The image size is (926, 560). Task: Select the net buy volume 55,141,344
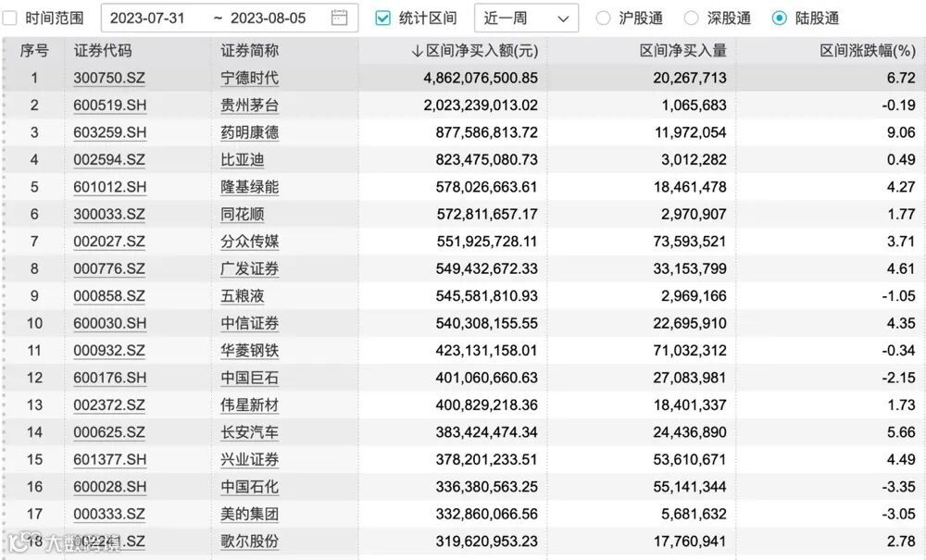click(x=690, y=487)
